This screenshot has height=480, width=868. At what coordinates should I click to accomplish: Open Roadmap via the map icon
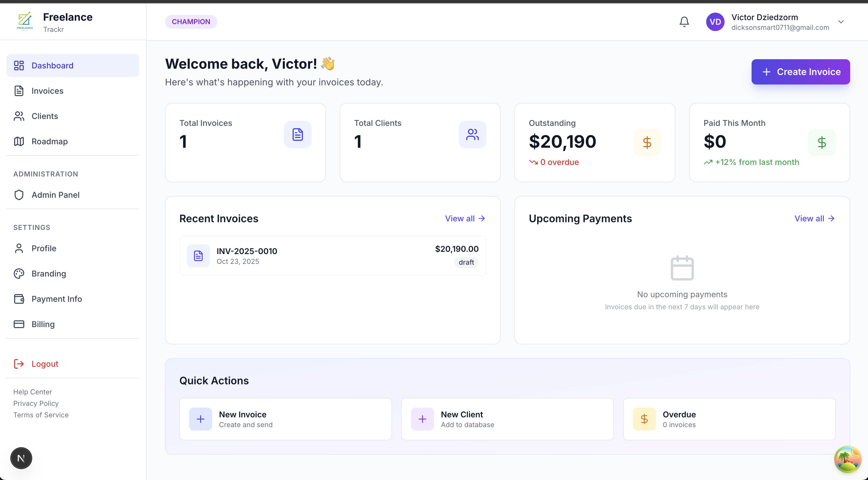(x=19, y=141)
